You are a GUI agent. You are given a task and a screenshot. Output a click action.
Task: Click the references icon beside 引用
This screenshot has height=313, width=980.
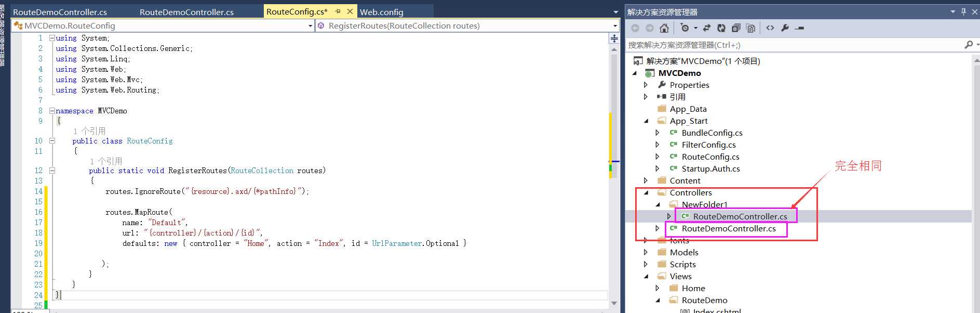point(662,97)
